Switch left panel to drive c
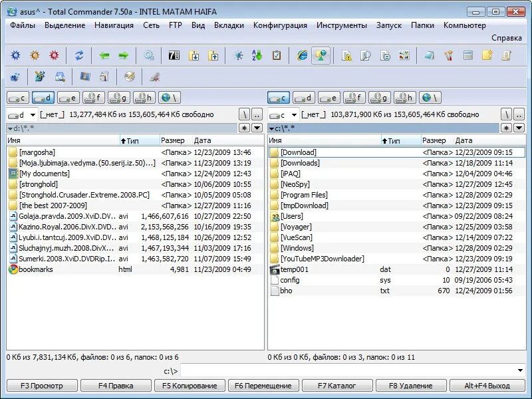The height and width of the screenshot is (399, 532). coord(18,98)
